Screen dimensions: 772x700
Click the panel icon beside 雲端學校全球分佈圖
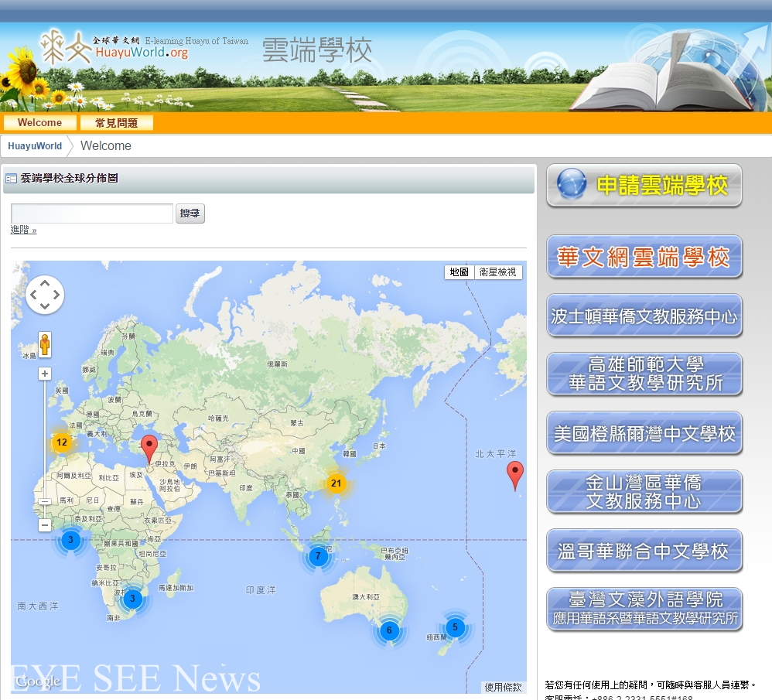pos(11,179)
